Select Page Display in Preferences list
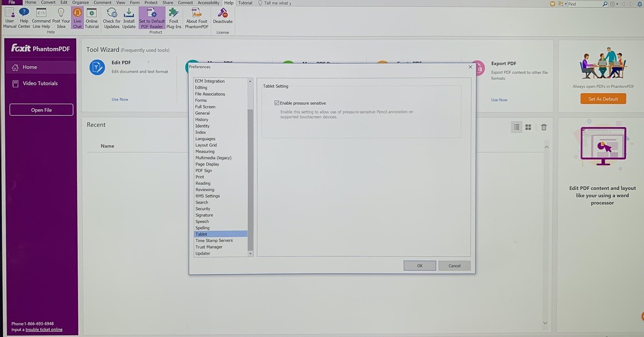The height and width of the screenshot is (337, 644). click(x=207, y=164)
